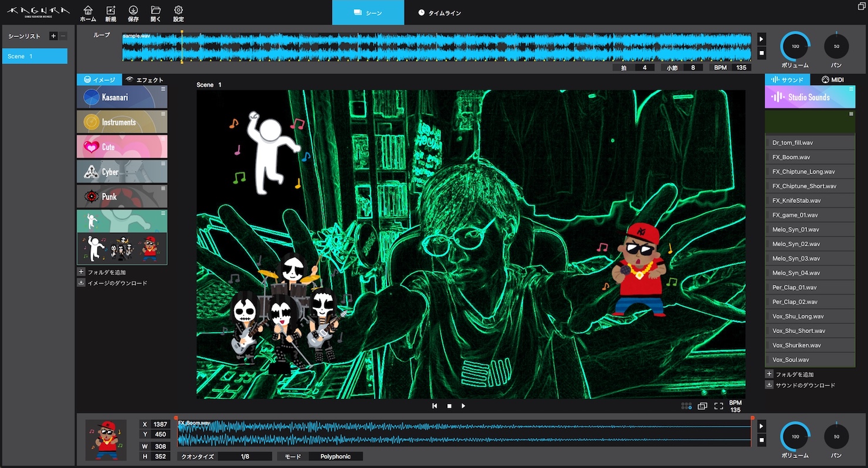Save the project with 保存
Screen dimensions: 868x468
[133, 13]
